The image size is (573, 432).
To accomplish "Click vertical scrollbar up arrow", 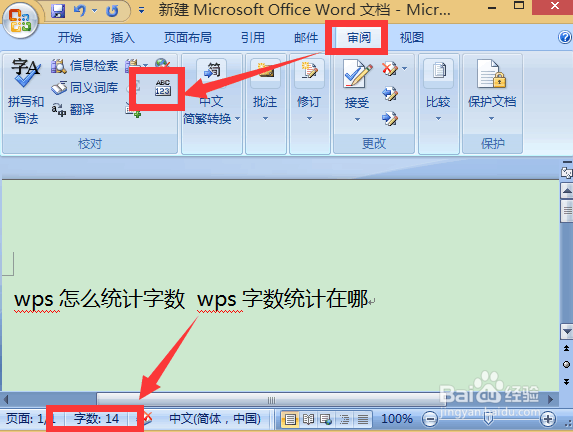I will [567, 190].
